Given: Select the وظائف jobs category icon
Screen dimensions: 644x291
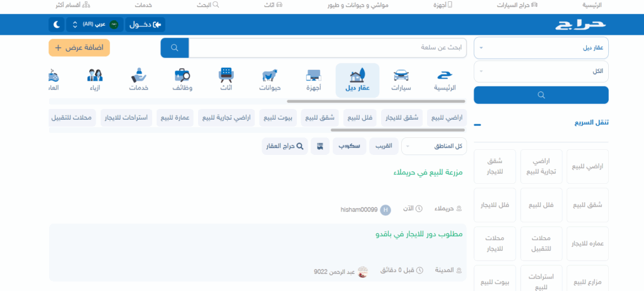Looking at the screenshot, I should 182,81.
